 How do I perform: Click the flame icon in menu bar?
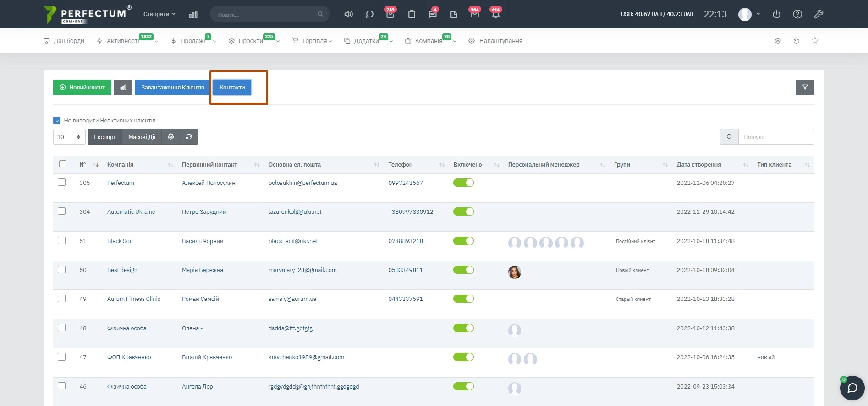coord(797,41)
